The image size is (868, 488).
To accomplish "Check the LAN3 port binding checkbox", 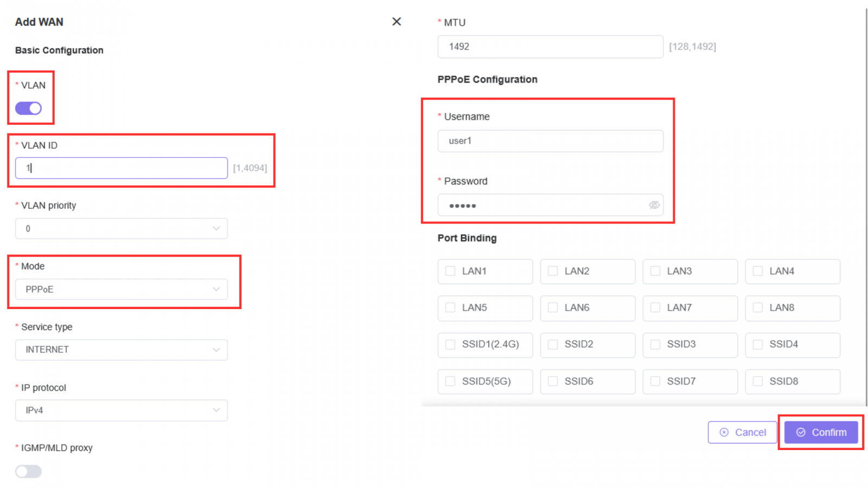I will pos(655,271).
